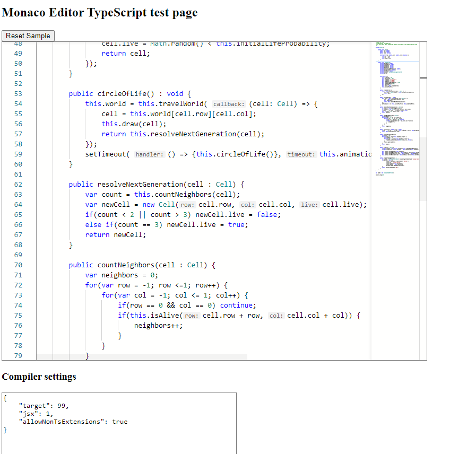Viewport: 476px width, 454px height.
Task: Click the Compiler settings heading
Action: point(39,377)
